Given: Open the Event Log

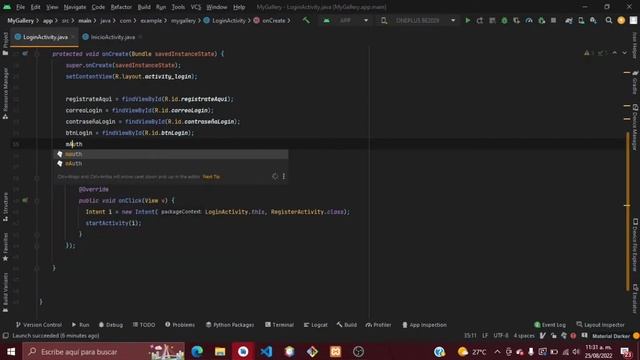Looking at the screenshot, I should [550, 325].
